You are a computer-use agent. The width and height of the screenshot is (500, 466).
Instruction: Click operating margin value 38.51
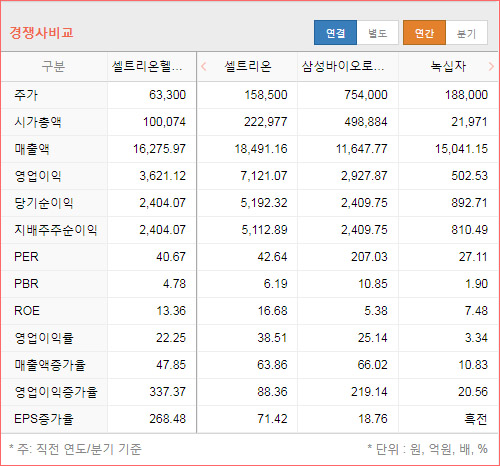pos(272,338)
